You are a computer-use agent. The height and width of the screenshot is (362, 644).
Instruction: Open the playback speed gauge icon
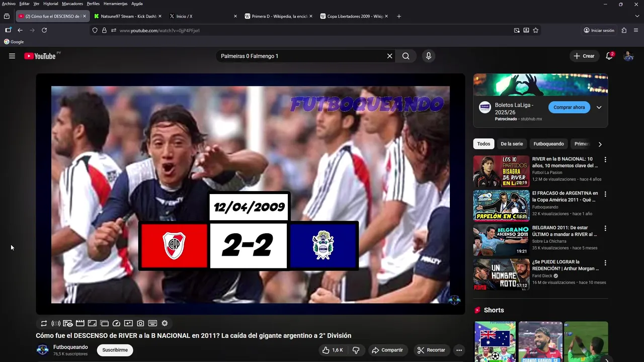point(116,323)
